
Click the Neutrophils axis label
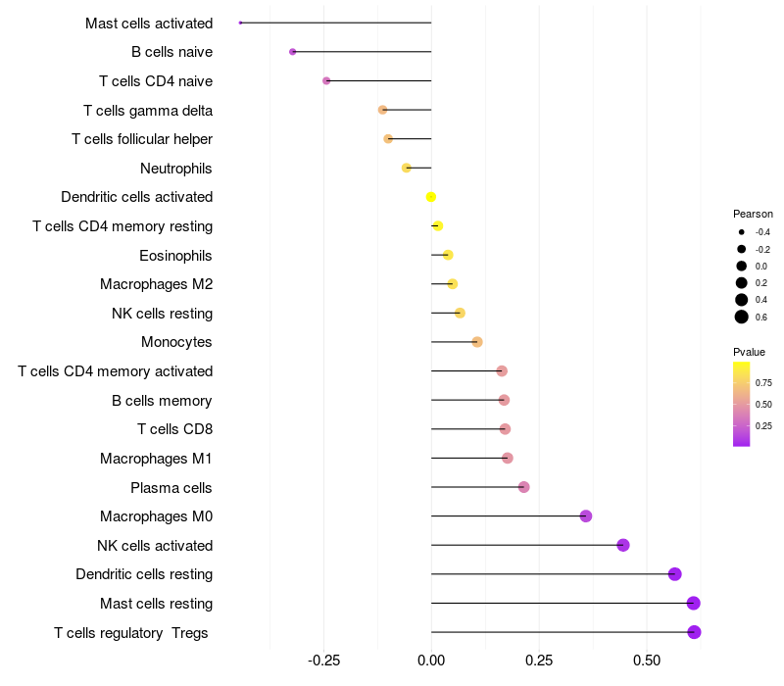coord(176,169)
